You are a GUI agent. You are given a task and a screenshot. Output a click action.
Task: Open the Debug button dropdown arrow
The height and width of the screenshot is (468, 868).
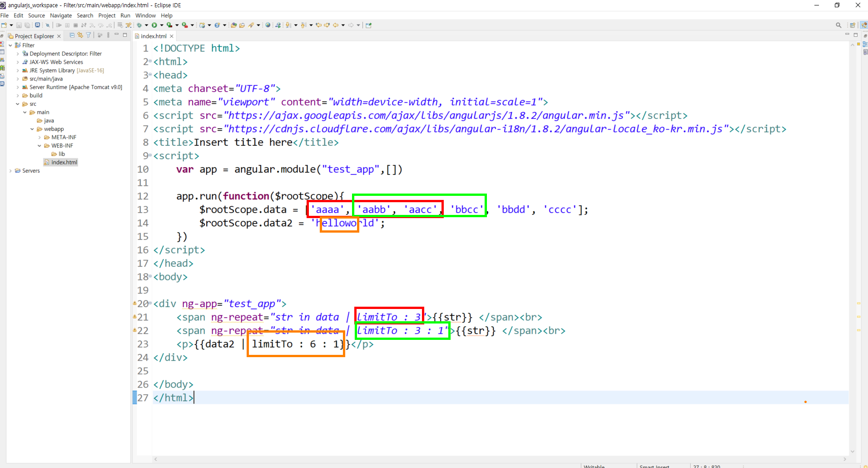pos(147,25)
